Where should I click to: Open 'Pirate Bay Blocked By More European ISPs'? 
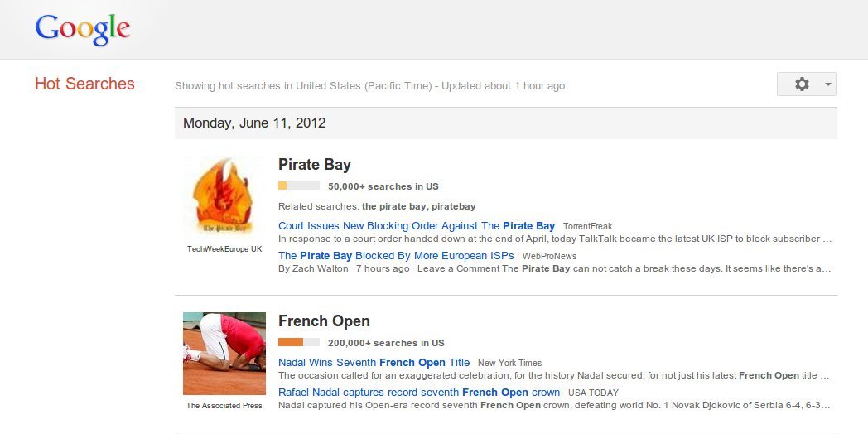pos(396,255)
